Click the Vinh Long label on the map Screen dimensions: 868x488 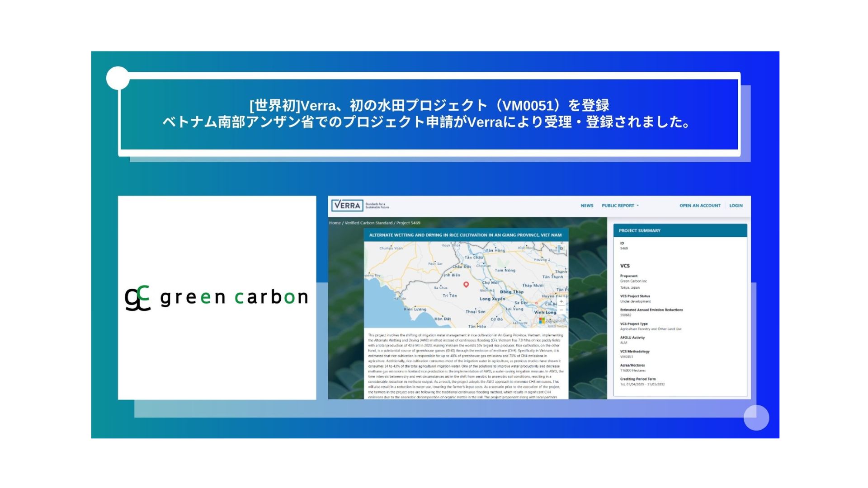[x=544, y=312]
